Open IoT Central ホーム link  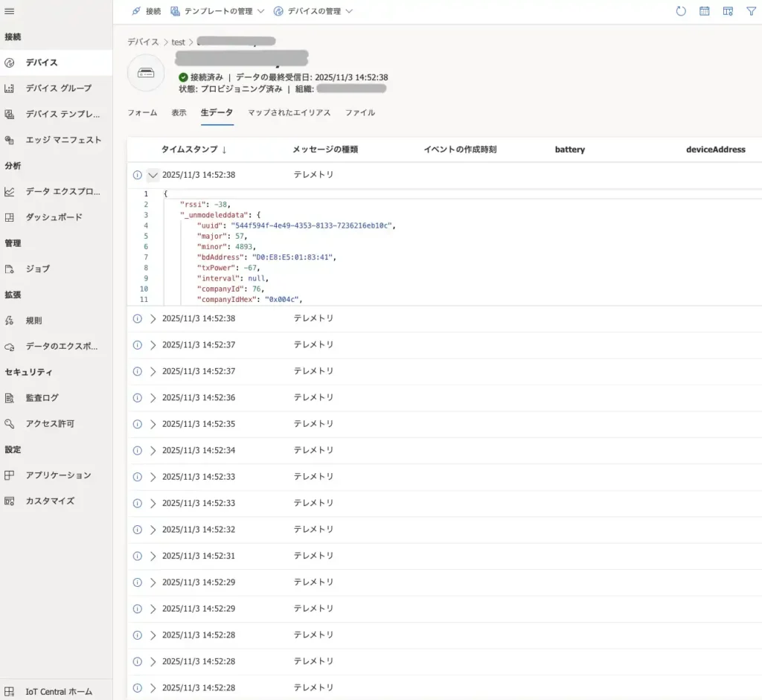(x=59, y=691)
